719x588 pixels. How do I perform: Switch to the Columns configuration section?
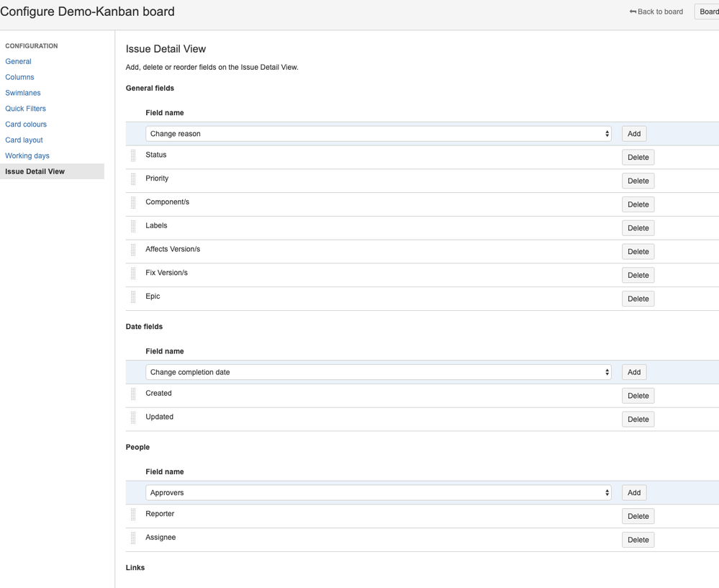tap(19, 77)
